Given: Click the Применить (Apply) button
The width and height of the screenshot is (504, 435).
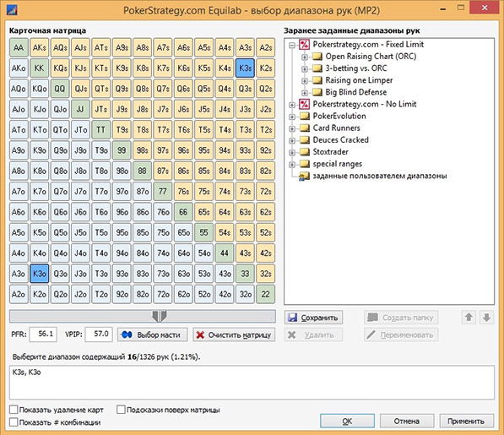Looking at the screenshot, I should coord(466,421).
